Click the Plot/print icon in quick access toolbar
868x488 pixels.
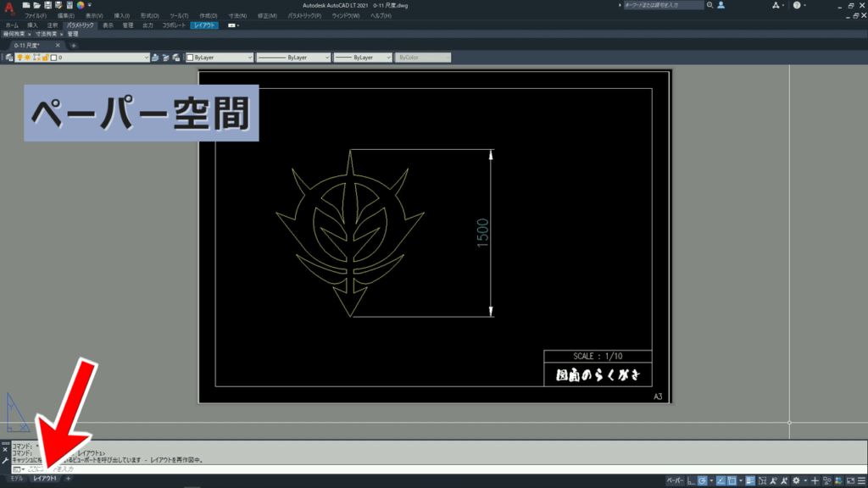(70, 5)
